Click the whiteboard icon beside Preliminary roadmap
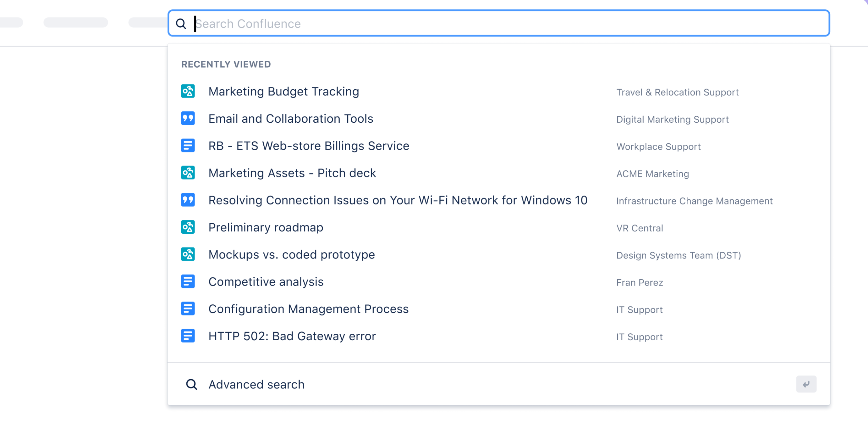This screenshot has width=868, height=434. [188, 227]
